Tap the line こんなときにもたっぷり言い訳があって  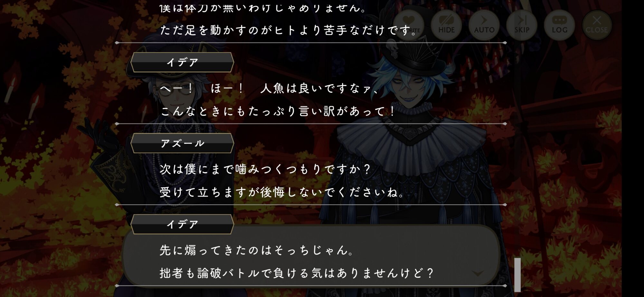[x=278, y=111]
